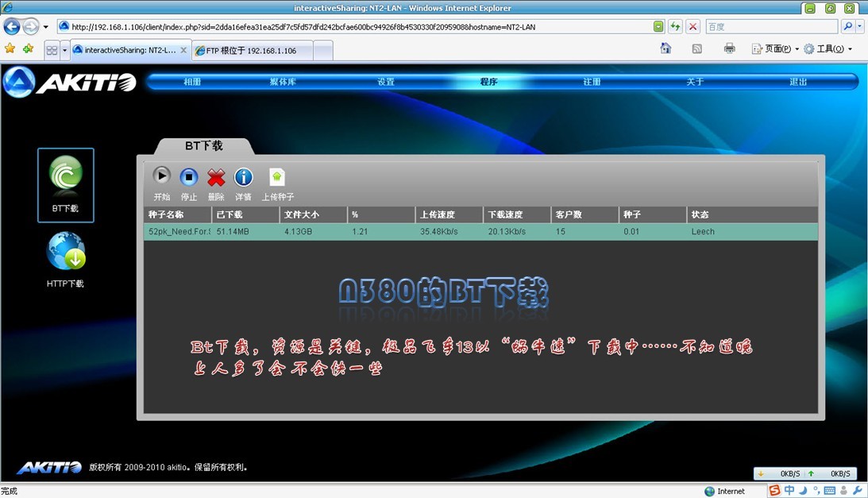
Task: Open torrent details via the 详情 info icon
Action: tap(244, 177)
